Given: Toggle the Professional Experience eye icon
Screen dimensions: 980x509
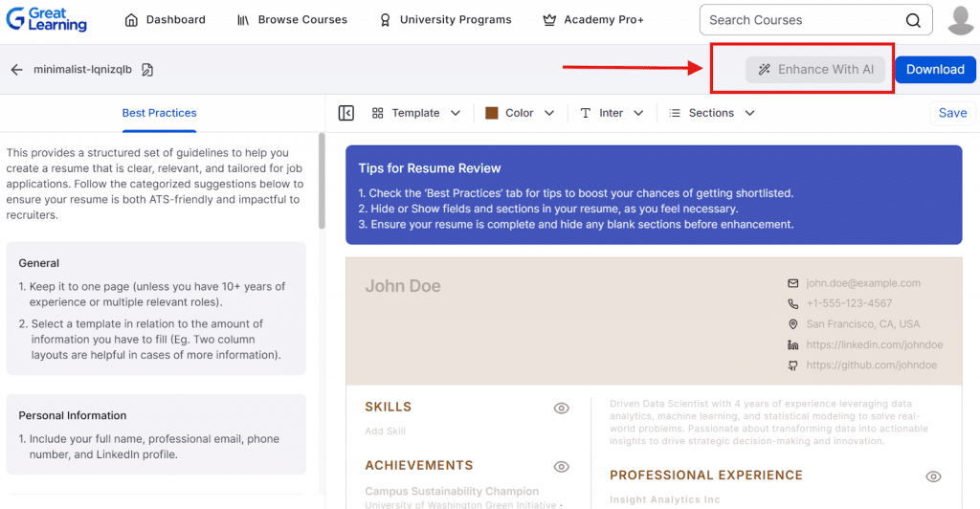Looking at the screenshot, I should click(933, 476).
